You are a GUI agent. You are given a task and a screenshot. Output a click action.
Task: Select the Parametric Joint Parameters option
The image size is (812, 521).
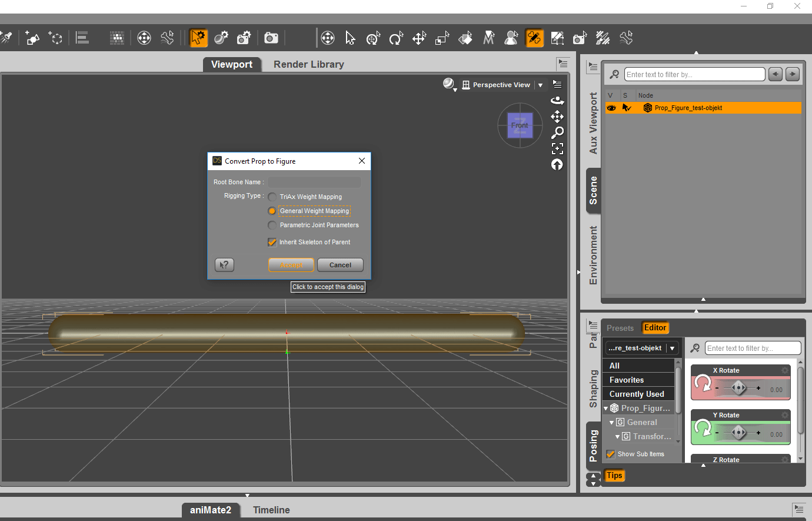(x=272, y=225)
